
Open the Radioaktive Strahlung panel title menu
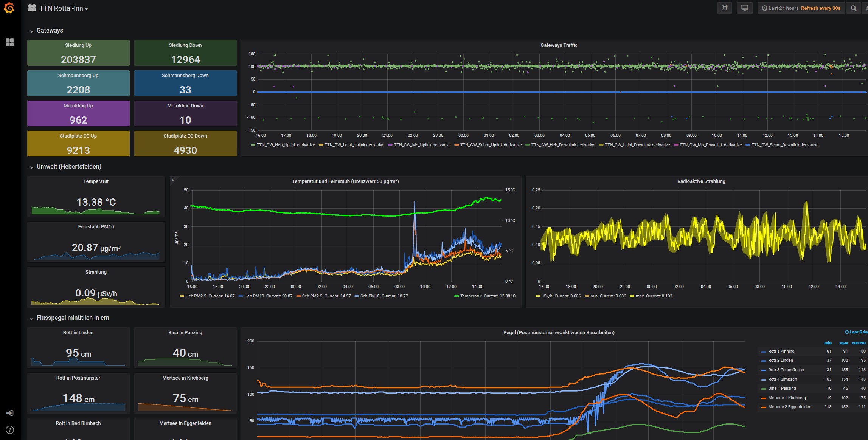701,181
